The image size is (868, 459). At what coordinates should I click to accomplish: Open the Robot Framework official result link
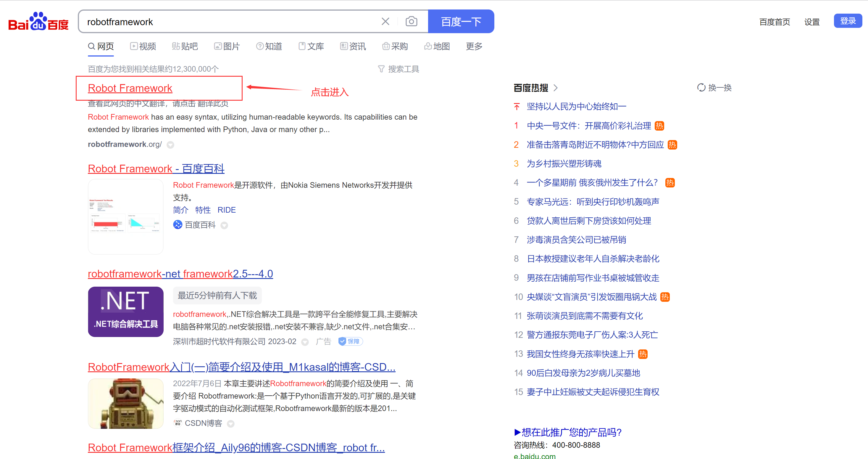[x=130, y=88]
